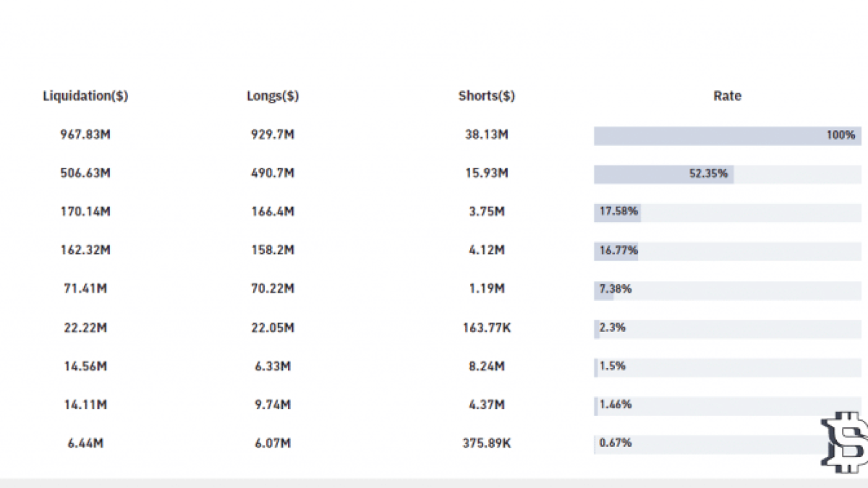Click the 71.41M liquidation value
The width and height of the screenshot is (868, 488).
[x=85, y=289]
